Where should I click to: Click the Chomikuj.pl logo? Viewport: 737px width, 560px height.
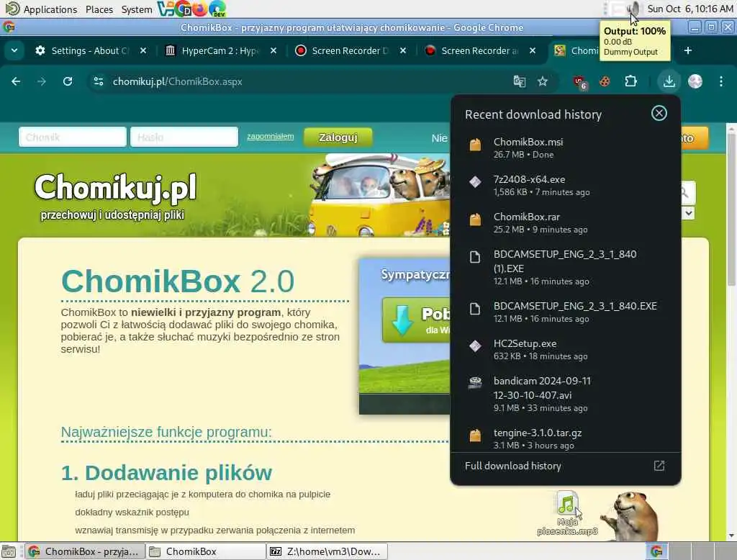(116, 187)
